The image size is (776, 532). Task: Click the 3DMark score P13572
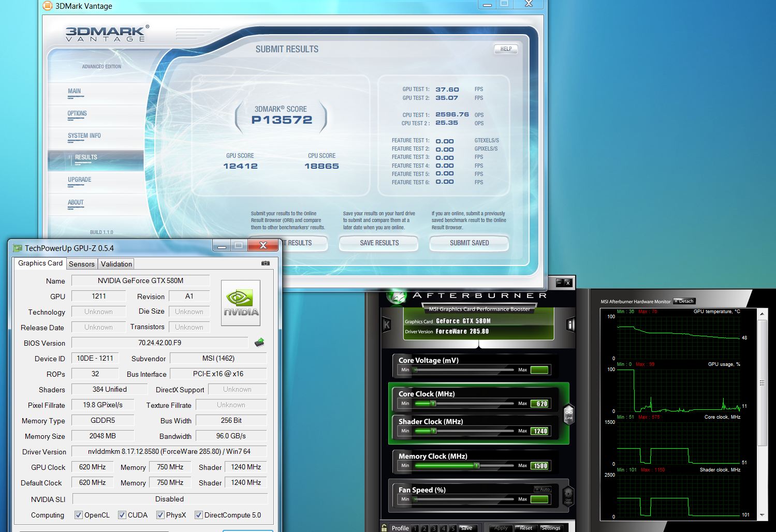[282, 120]
